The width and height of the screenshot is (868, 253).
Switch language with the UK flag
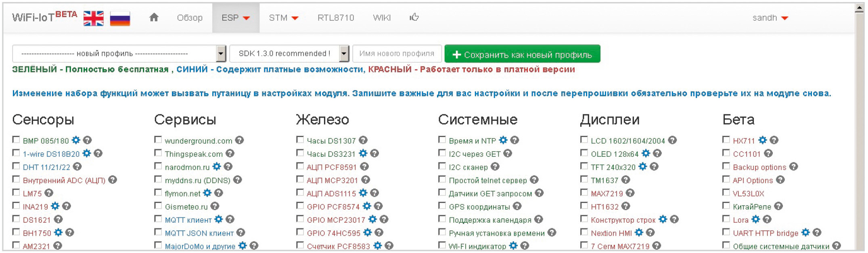(x=94, y=18)
